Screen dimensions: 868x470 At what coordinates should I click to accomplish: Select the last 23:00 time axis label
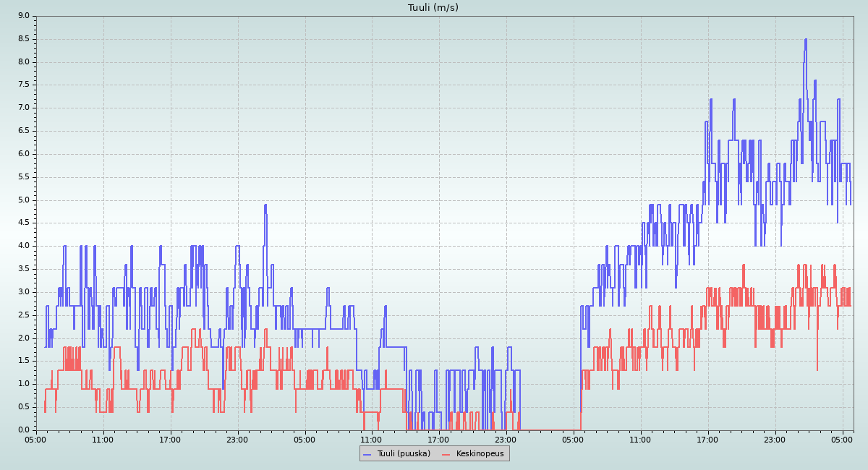(x=775, y=439)
